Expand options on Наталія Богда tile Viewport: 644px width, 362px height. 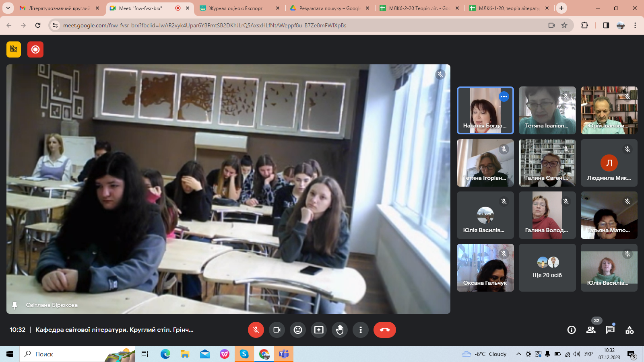(x=504, y=97)
